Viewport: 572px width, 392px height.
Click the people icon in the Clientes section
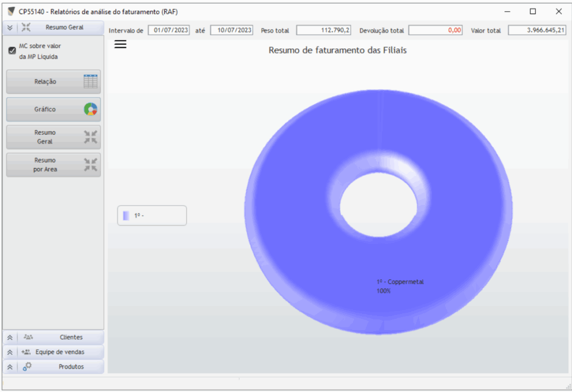pyautogui.click(x=28, y=337)
